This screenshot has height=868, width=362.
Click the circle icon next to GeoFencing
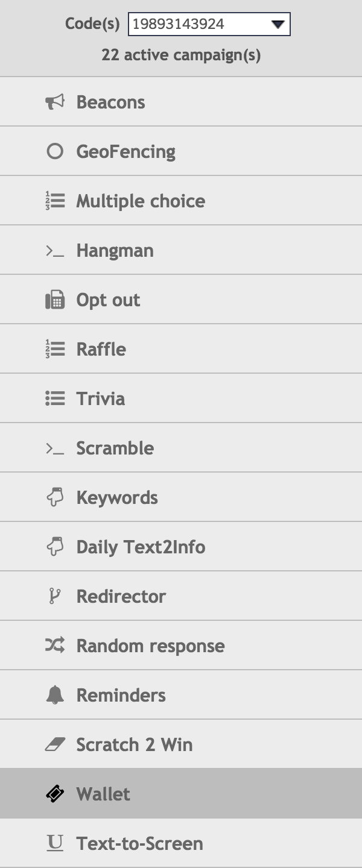click(x=55, y=151)
